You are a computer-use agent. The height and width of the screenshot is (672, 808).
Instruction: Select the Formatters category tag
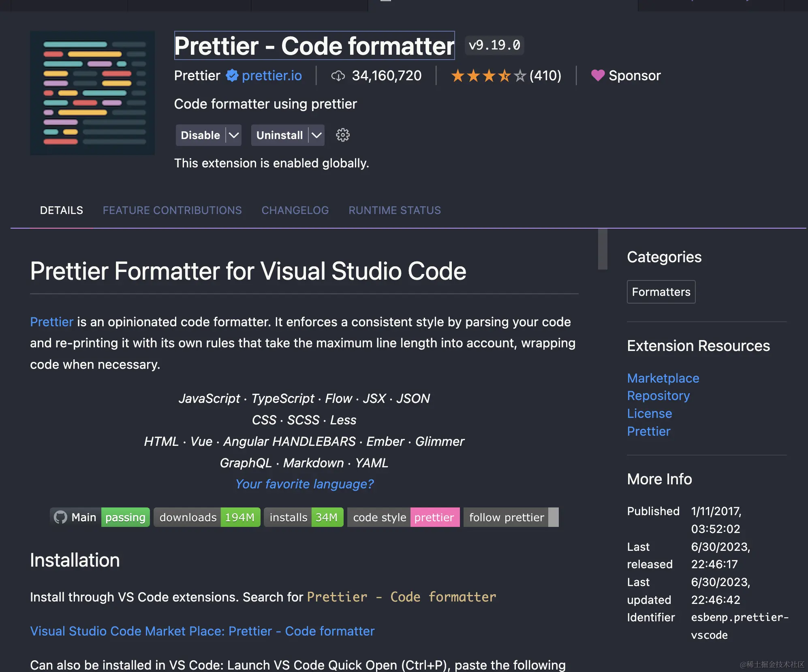661,292
